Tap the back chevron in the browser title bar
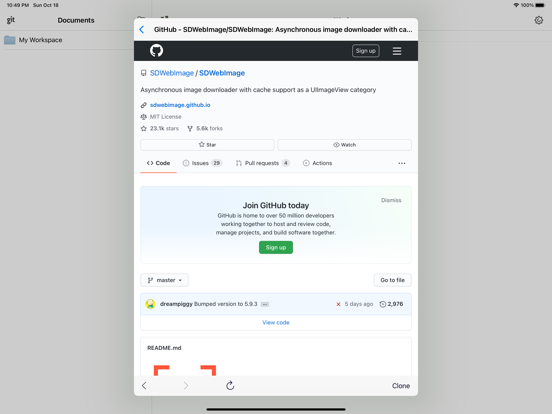This screenshot has width=552, height=414. (x=142, y=30)
